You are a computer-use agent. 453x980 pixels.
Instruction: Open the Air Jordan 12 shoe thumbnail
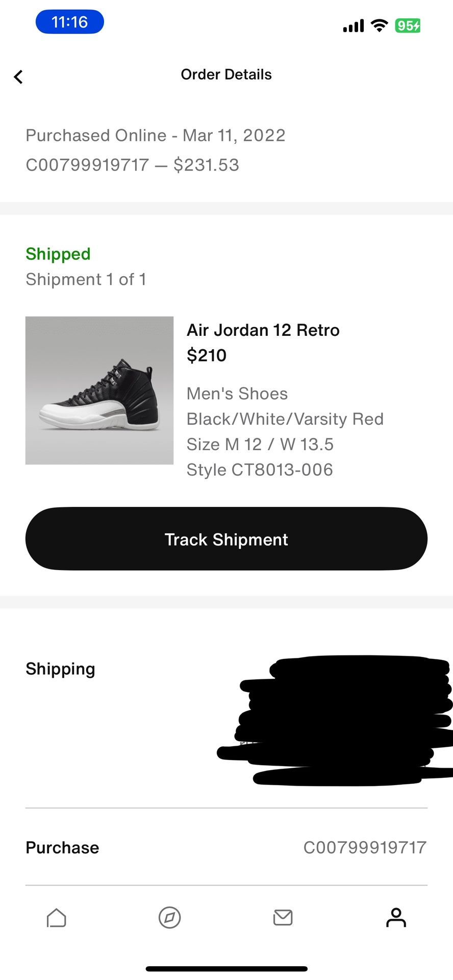coord(99,390)
